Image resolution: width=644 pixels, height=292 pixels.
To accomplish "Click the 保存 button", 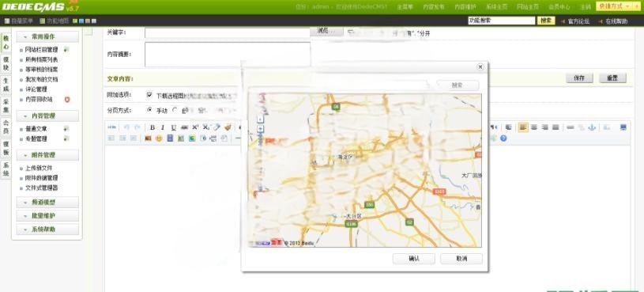I will pos(579,78).
